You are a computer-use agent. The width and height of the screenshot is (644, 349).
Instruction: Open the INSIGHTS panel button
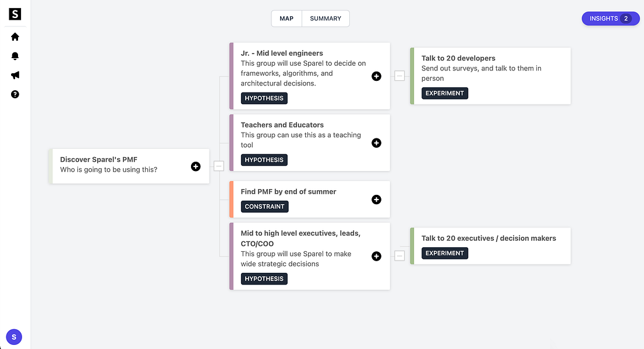point(611,19)
